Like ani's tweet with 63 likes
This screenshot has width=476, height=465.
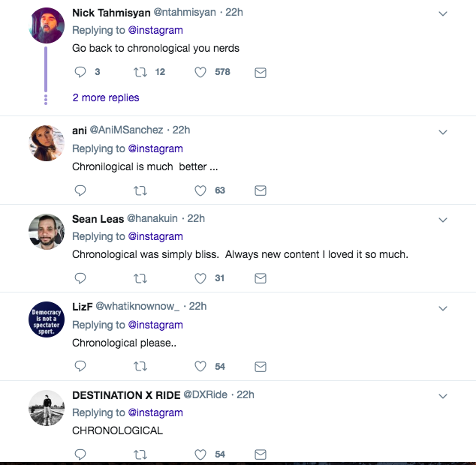coord(200,190)
